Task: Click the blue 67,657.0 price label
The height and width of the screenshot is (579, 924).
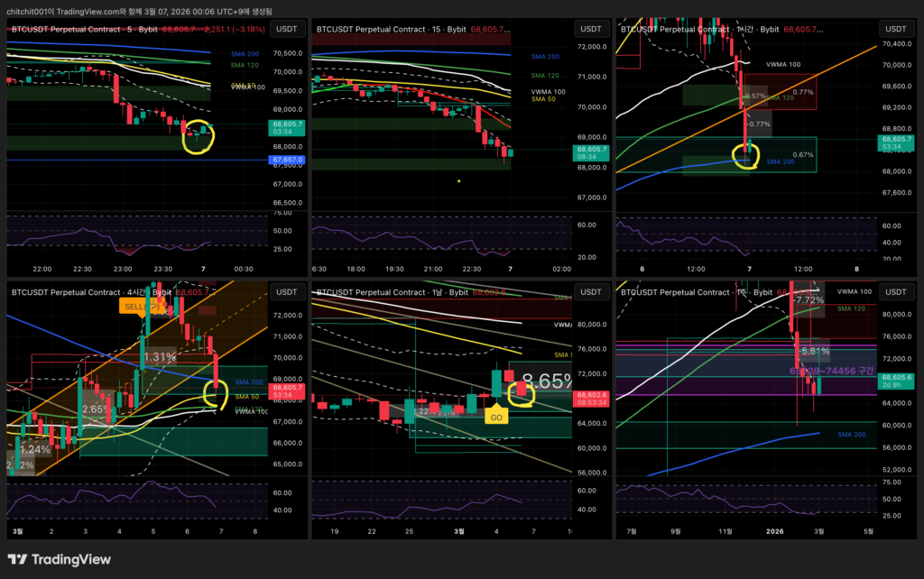Action: click(288, 160)
